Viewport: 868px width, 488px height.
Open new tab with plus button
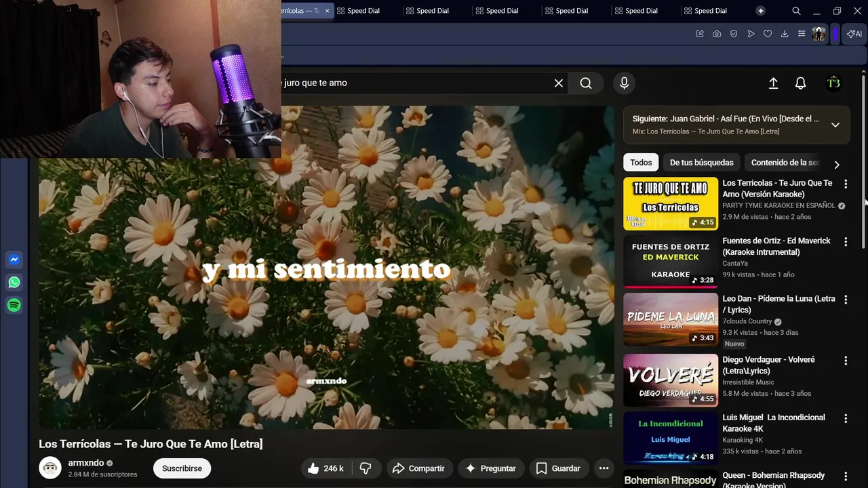point(761,11)
